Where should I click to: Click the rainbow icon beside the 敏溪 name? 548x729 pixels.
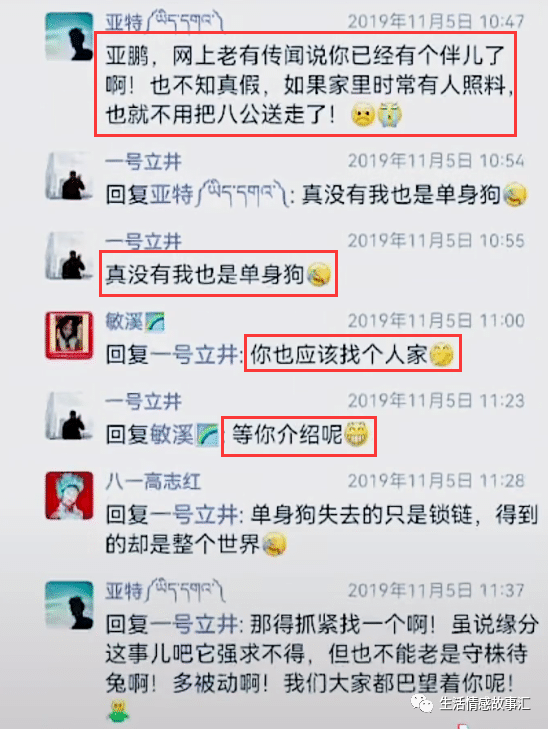coord(155,322)
